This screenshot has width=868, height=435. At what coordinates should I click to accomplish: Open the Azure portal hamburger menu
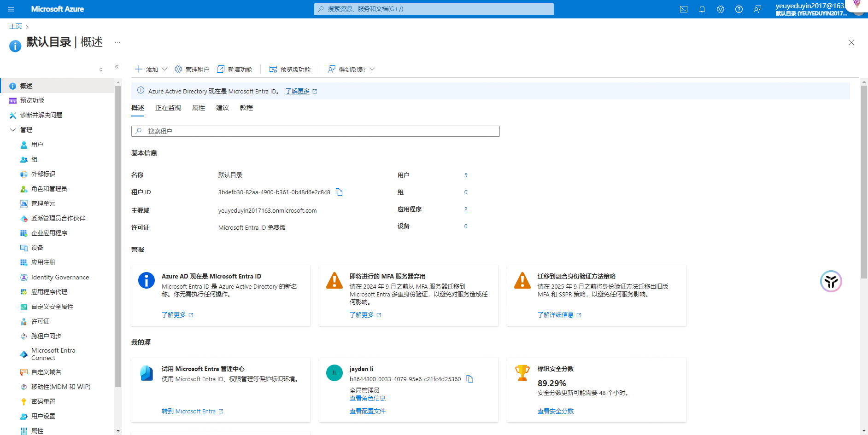pyautogui.click(x=11, y=9)
